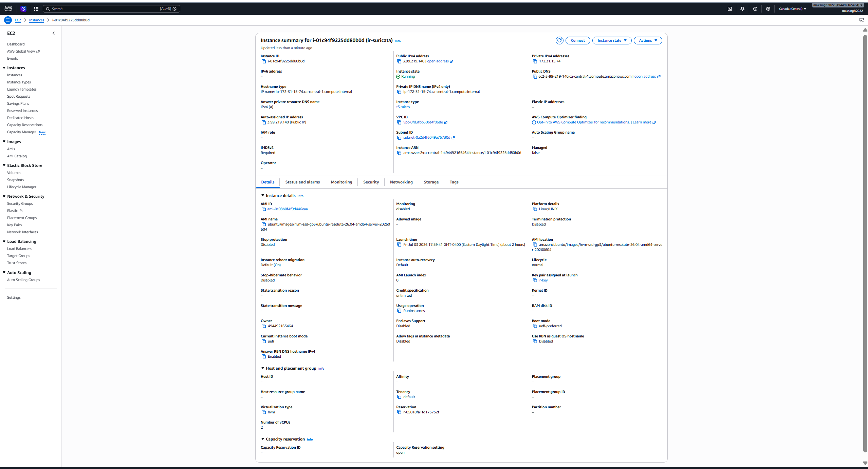The width and height of the screenshot is (868, 469).
Task: Collapse the Network & Security sidebar group
Action: [4, 196]
